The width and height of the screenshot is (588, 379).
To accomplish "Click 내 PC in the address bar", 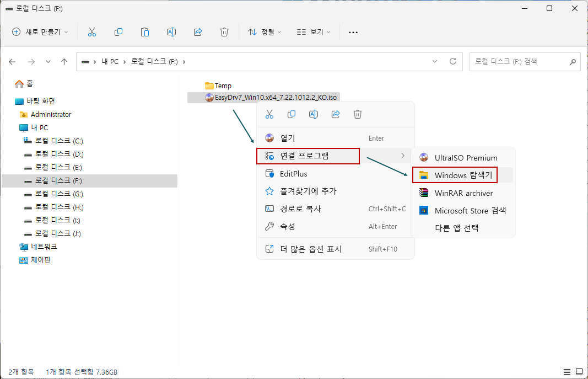I will tap(110, 62).
